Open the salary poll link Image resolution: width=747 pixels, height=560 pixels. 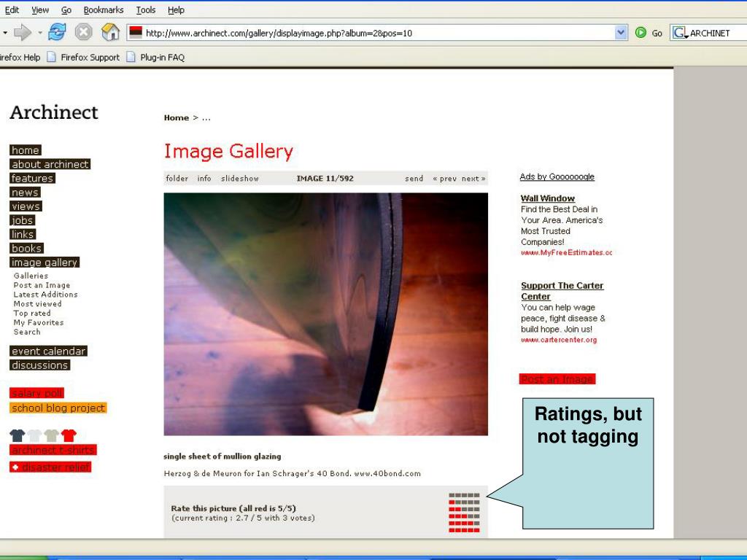(36, 393)
